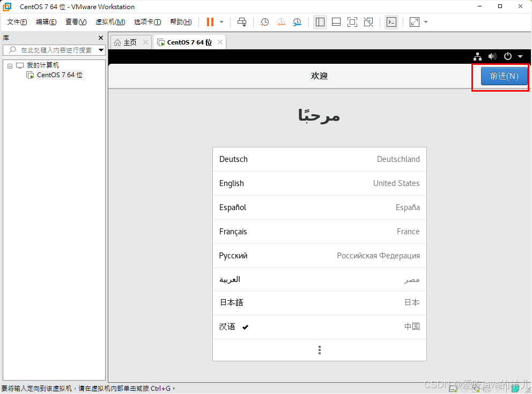Open the library search dropdown arrow
Viewport: 532px width, 394px height.
pyautogui.click(x=101, y=50)
